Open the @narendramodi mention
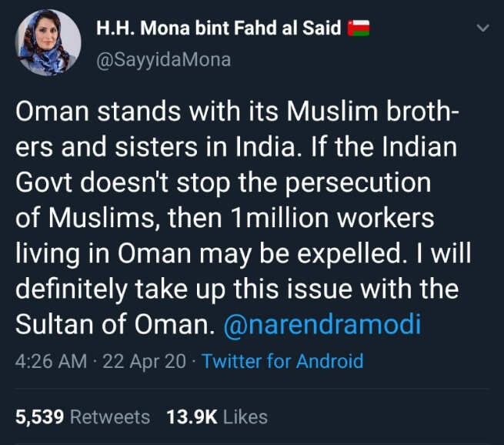 322,324
